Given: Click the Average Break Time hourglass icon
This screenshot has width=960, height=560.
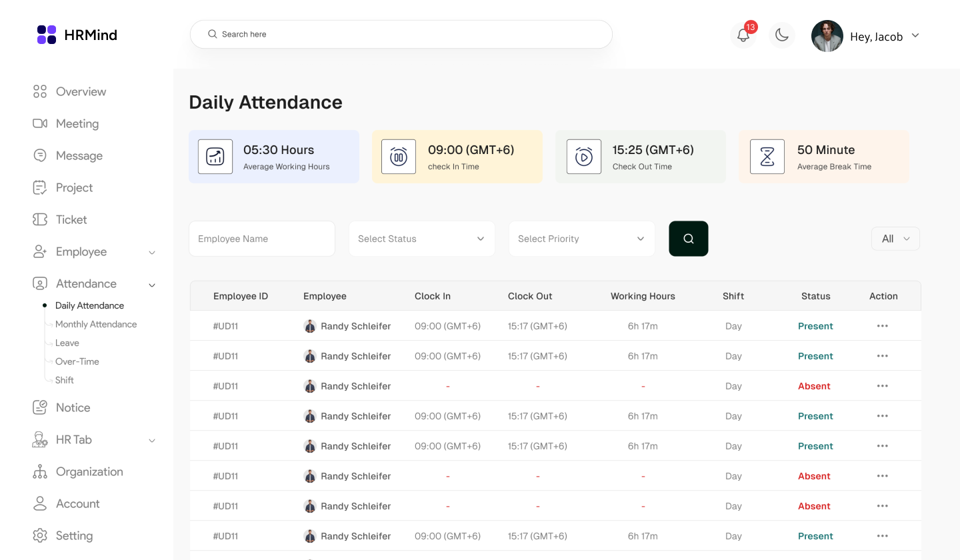Looking at the screenshot, I should point(767,156).
